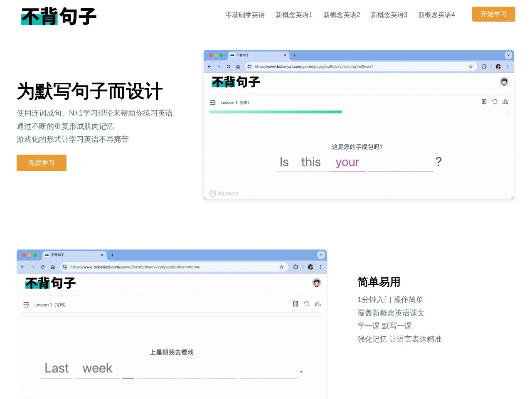
Task: Click the lesson list icon beside Lesson 1 (1/16)
Action: pyautogui.click(x=26, y=305)
